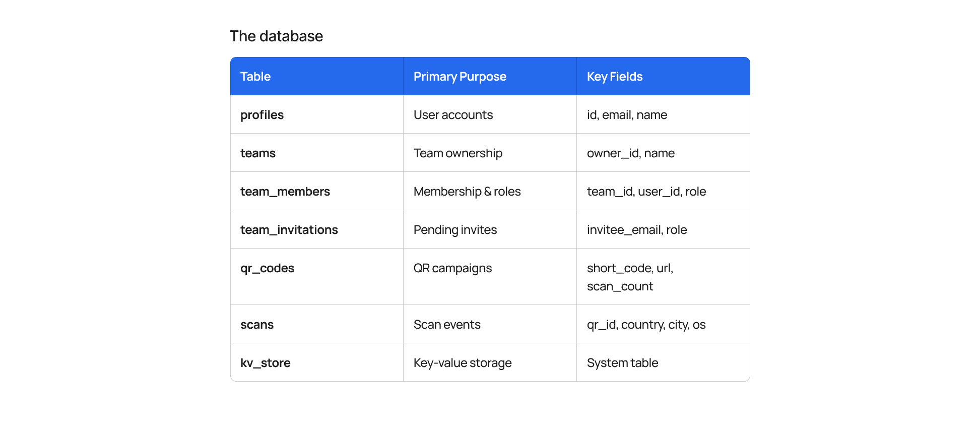Select the 'Table' column header
Viewport: 980px width, 427px height.
pos(317,76)
